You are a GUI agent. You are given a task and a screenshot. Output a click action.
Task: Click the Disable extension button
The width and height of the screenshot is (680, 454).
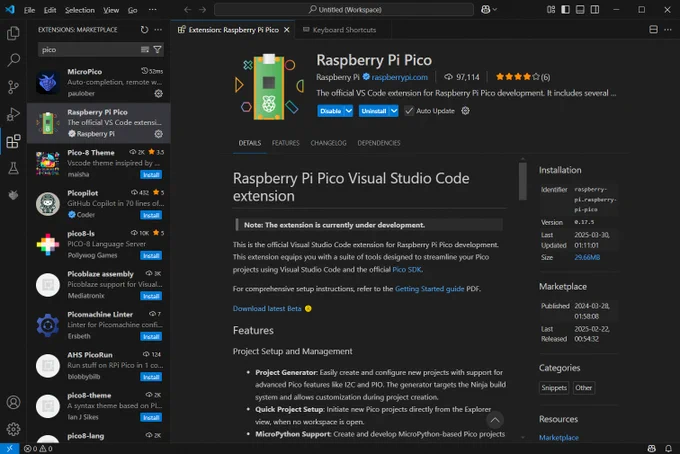click(x=330, y=111)
